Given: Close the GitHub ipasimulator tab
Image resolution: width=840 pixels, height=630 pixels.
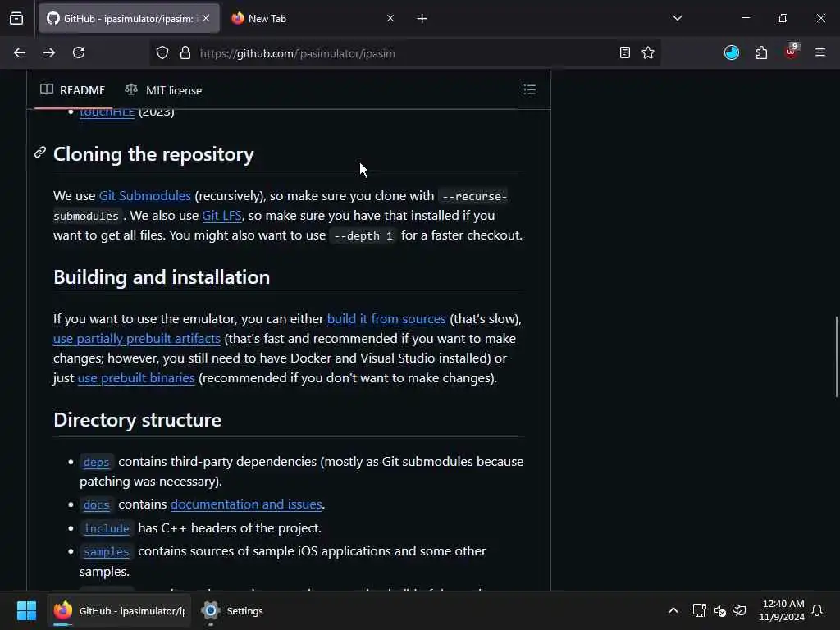Looking at the screenshot, I should [x=206, y=18].
